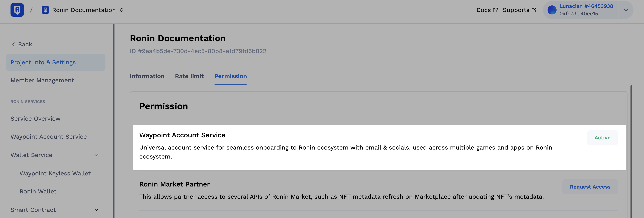Click the small Ronin Documentation project icon
The width and height of the screenshot is (644, 218).
click(45, 10)
